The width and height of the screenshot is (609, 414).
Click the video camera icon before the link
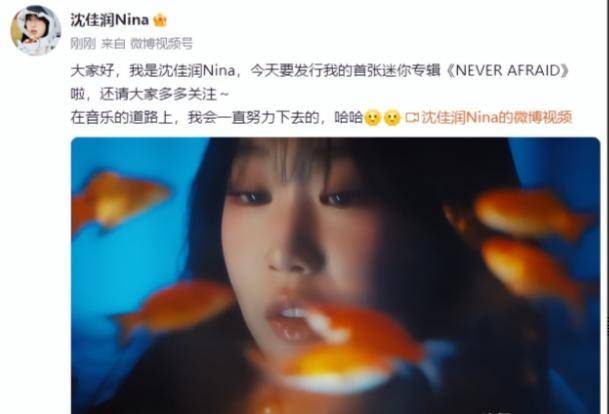tap(412, 118)
